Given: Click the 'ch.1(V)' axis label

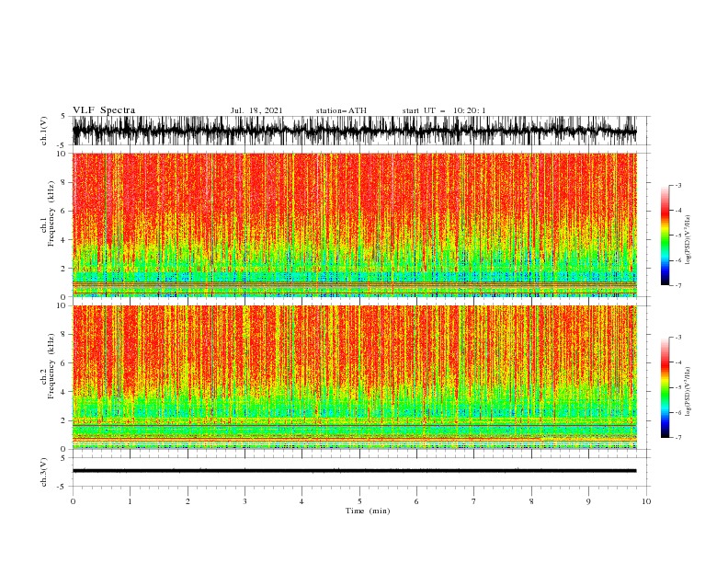Looking at the screenshot, I should [44, 131].
